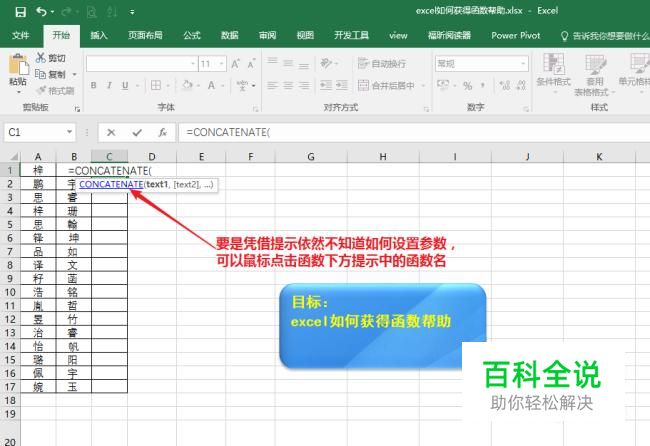Click Merge and Center (合并后居中) button
The height and width of the screenshot is (446, 650).
coord(386,85)
